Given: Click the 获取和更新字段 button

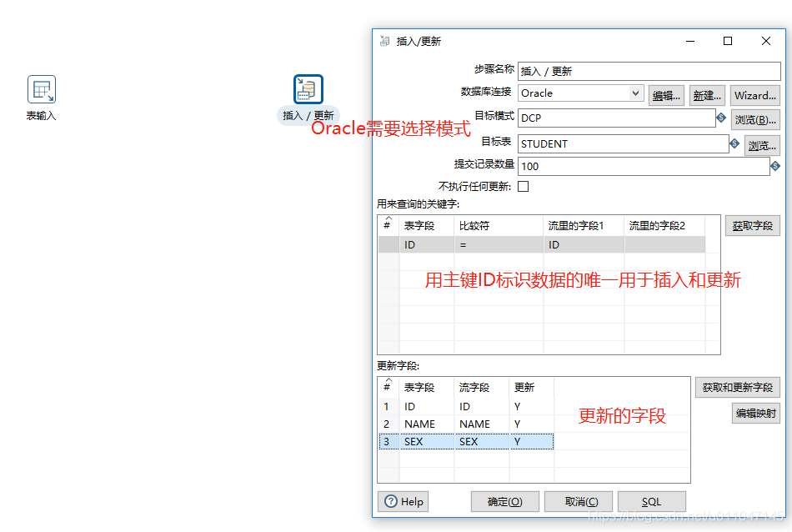Looking at the screenshot, I should 737,387.
